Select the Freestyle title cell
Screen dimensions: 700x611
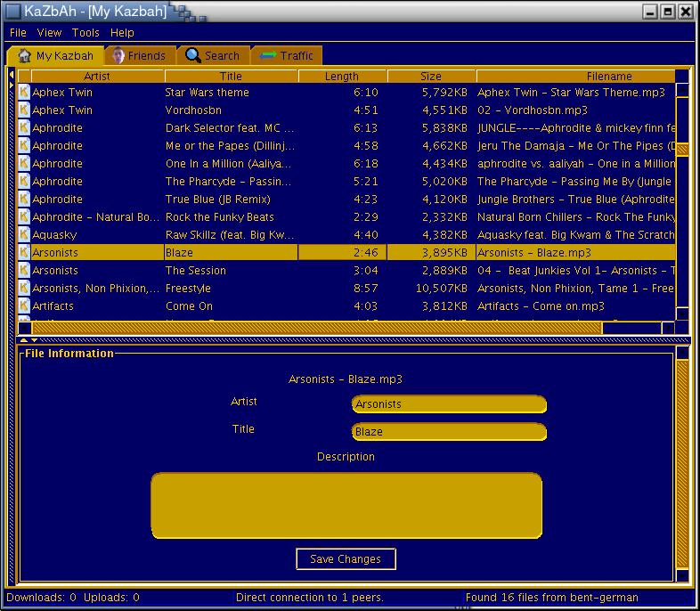point(231,289)
